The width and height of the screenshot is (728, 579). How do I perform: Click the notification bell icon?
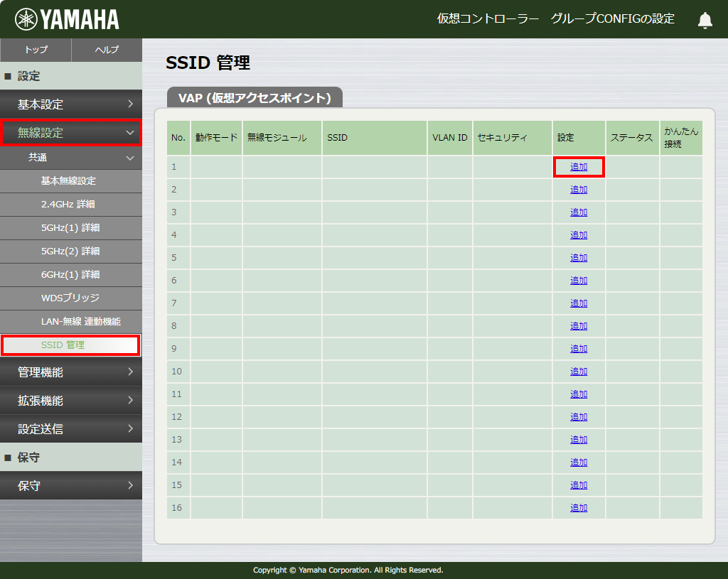(705, 20)
